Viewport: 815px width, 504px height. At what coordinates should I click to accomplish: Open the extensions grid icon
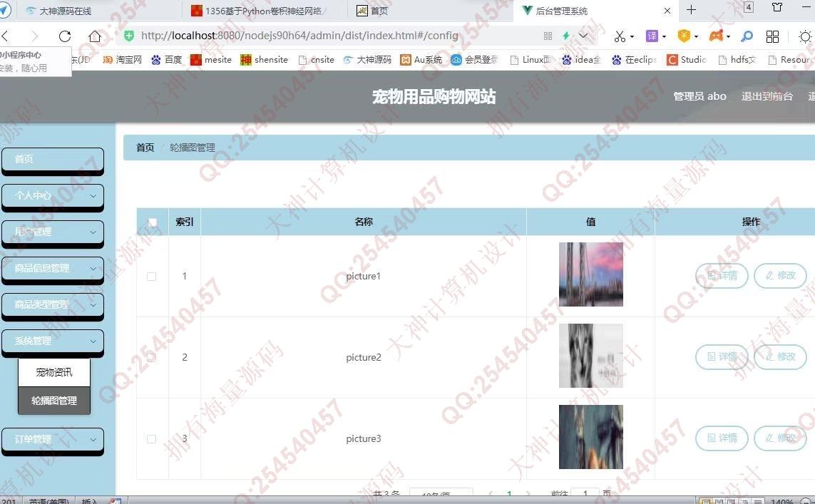[x=772, y=36]
